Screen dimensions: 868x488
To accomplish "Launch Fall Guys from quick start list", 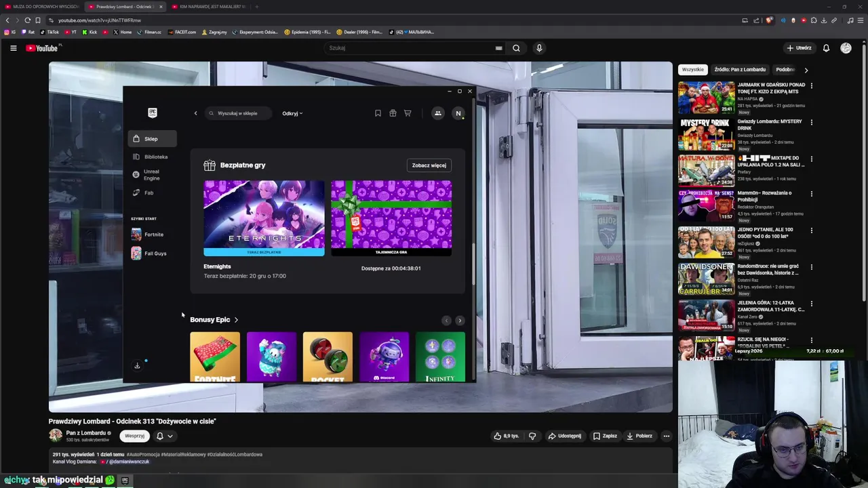I will click(x=149, y=253).
